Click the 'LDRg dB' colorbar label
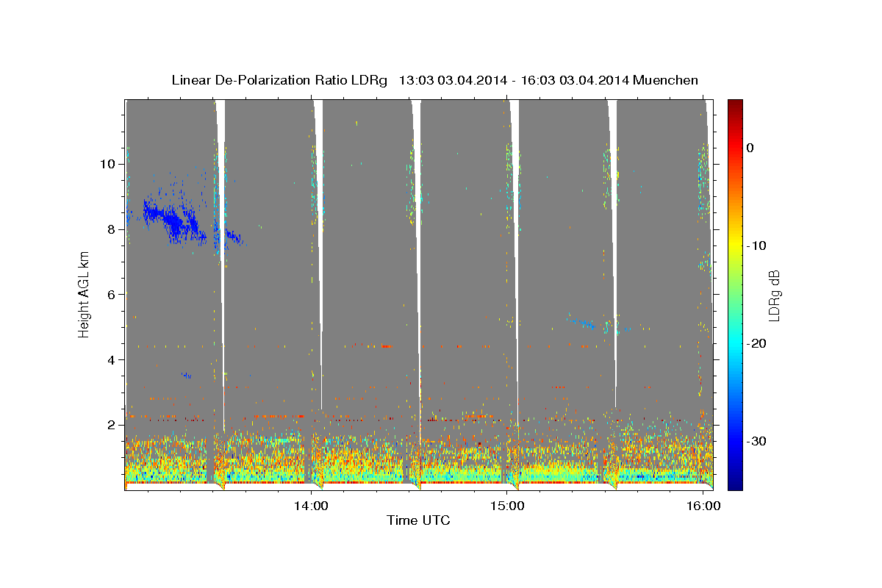 click(774, 295)
